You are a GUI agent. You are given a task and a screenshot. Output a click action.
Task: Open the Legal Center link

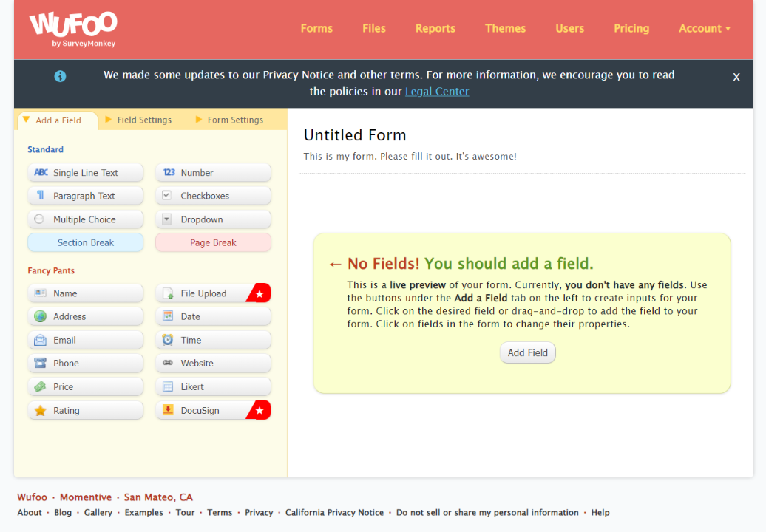436,92
